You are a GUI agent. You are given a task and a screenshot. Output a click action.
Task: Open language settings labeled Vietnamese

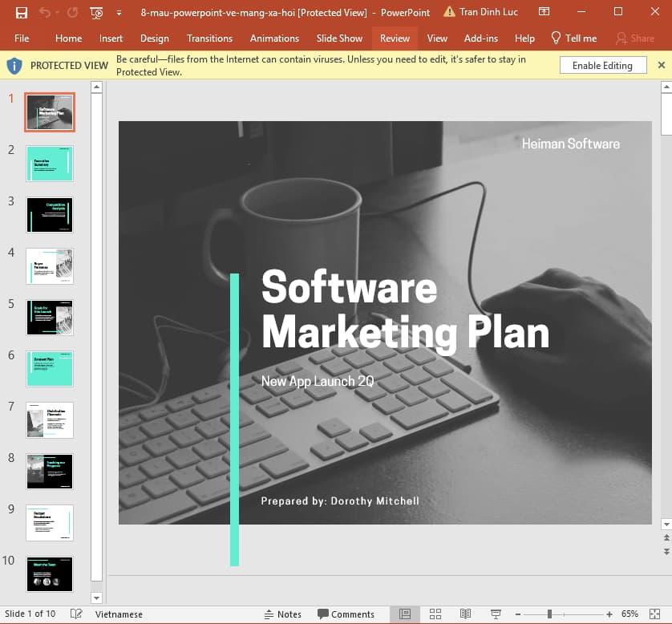coord(119,614)
